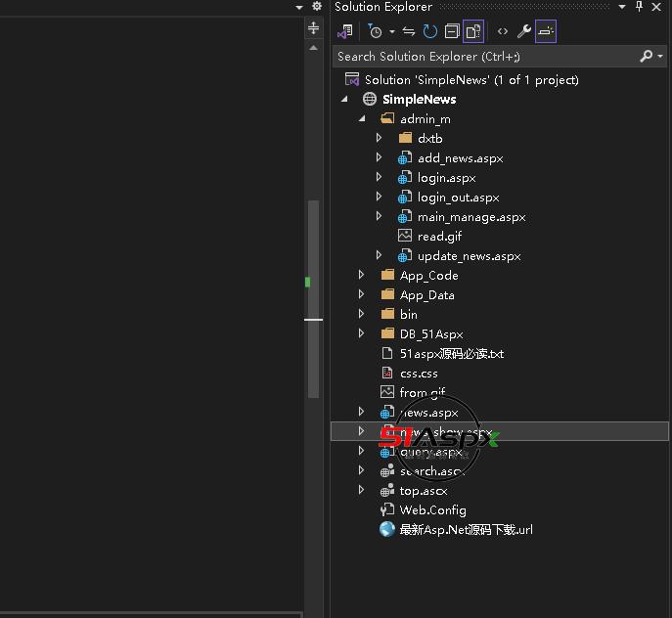Click editor split window handle
Image resolution: width=672 pixels, height=618 pixels.
[313, 28]
